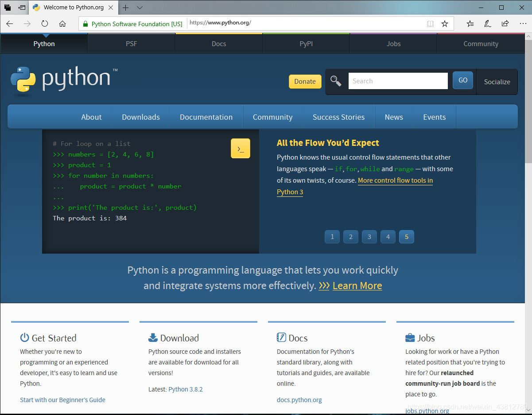Image resolution: width=532 pixels, height=415 pixels.
Task: Click the Download arrow icon
Action: pos(153,337)
